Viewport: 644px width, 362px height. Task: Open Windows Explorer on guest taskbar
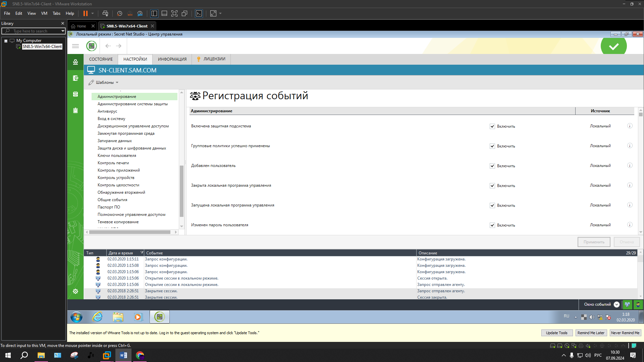tap(118, 317)
